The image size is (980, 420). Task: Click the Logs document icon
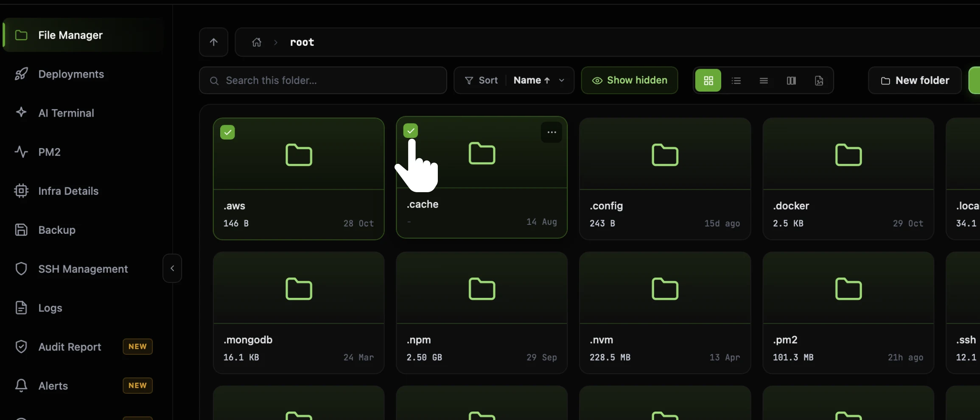(x=21, y=308)
